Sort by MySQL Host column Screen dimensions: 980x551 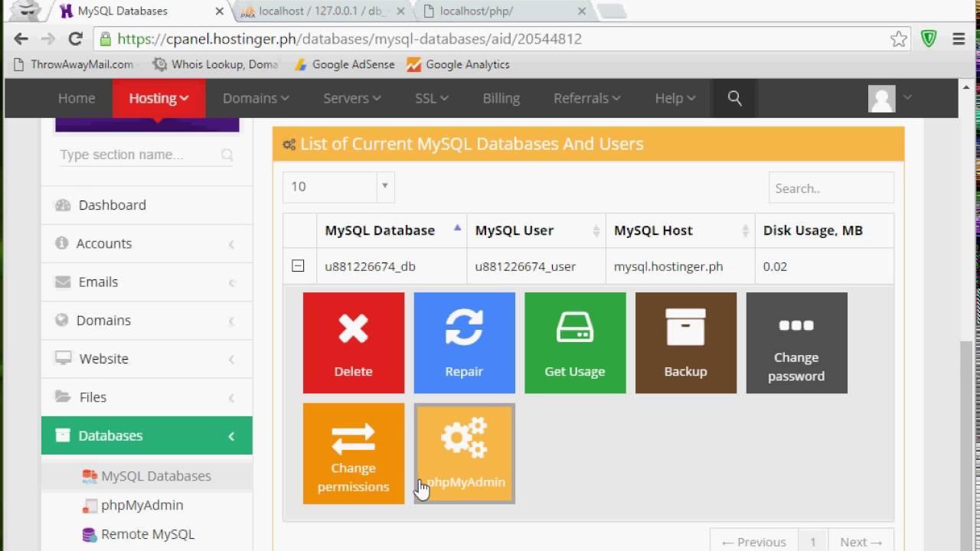(681, 230)
